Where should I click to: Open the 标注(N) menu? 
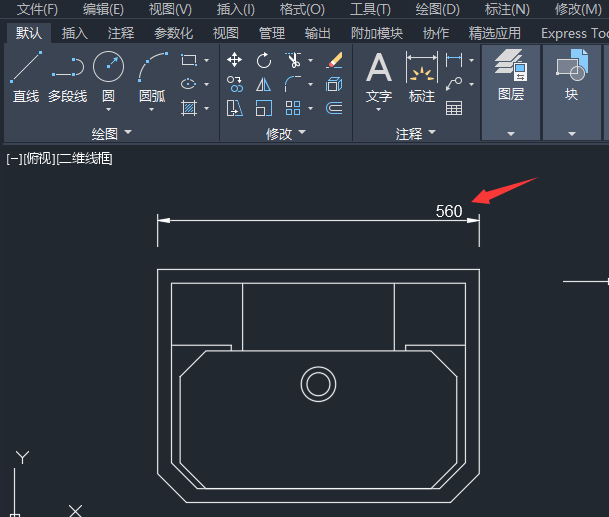click(507, 9)
